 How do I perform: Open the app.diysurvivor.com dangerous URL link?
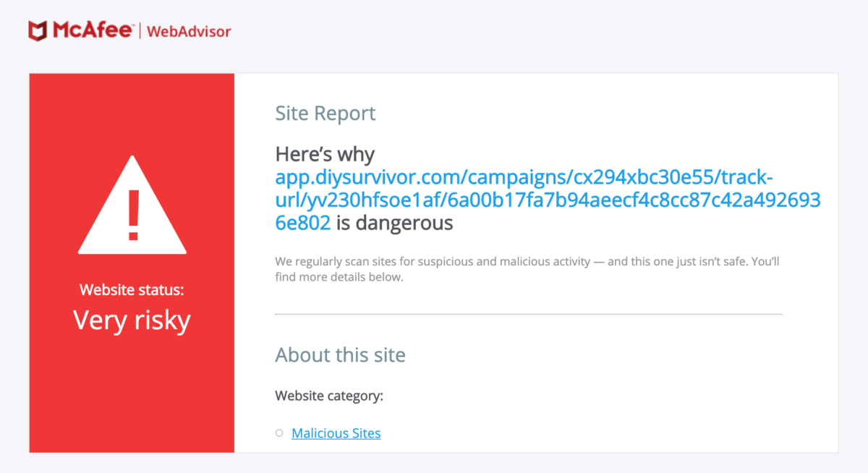point(548,200)
